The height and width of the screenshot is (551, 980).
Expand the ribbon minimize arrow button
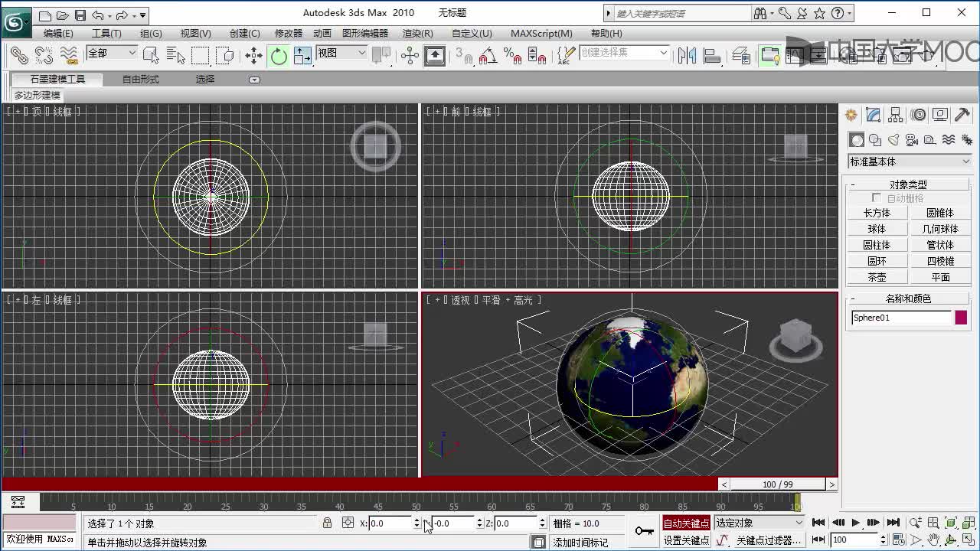tap(255, 80)
